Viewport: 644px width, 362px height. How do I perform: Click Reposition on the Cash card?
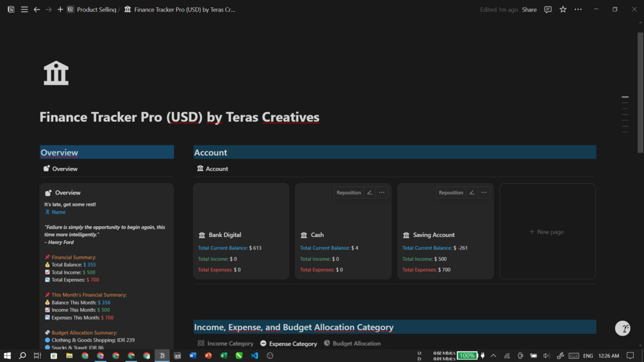349,192
